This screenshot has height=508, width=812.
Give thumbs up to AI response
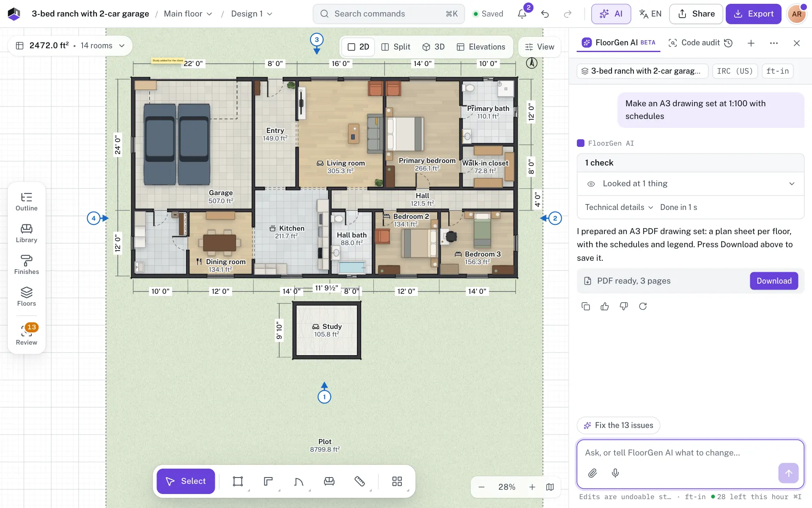[x=605, y=306]
